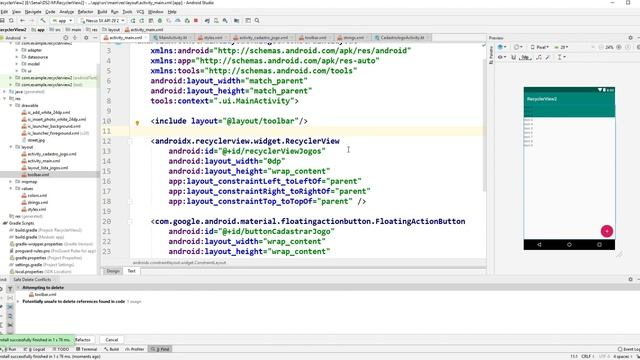Click the Do Refactor button
This screenshot has width=640, height=360.
(x=83, y=340)
